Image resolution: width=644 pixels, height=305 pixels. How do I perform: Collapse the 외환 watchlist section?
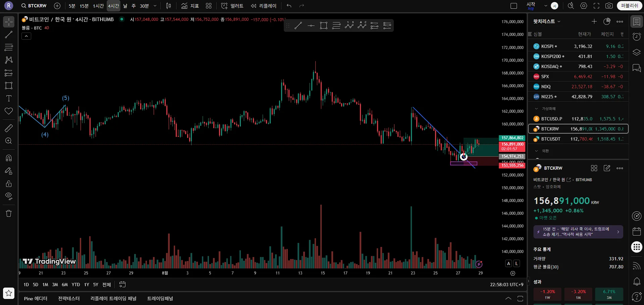pos(536,151)
